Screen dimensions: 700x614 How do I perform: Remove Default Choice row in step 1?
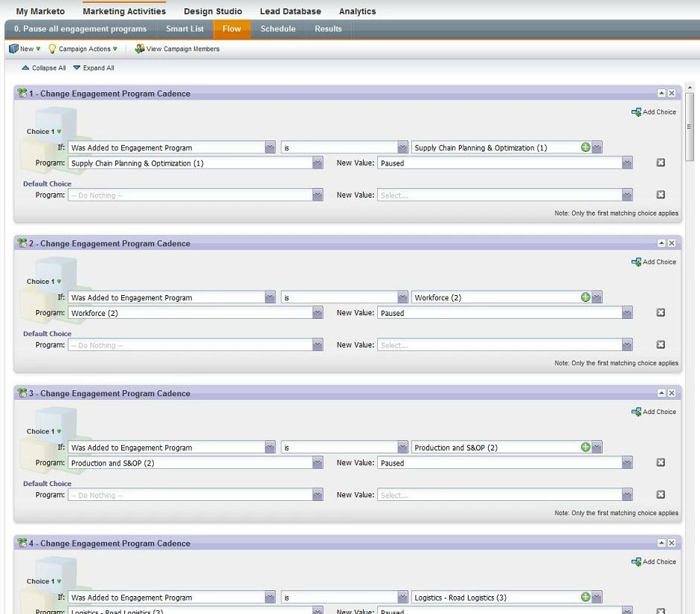click(661, 195)
